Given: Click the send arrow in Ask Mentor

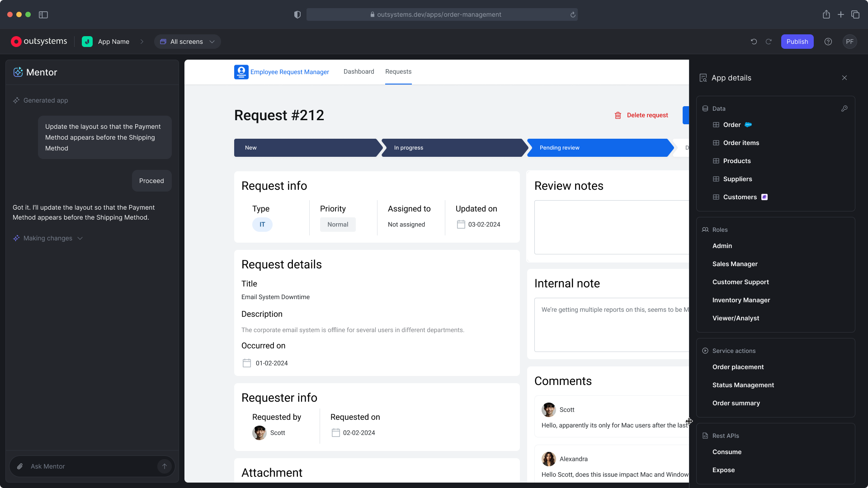Looking at the screenshot, I should pyautogui.click(x=165, y=466).
